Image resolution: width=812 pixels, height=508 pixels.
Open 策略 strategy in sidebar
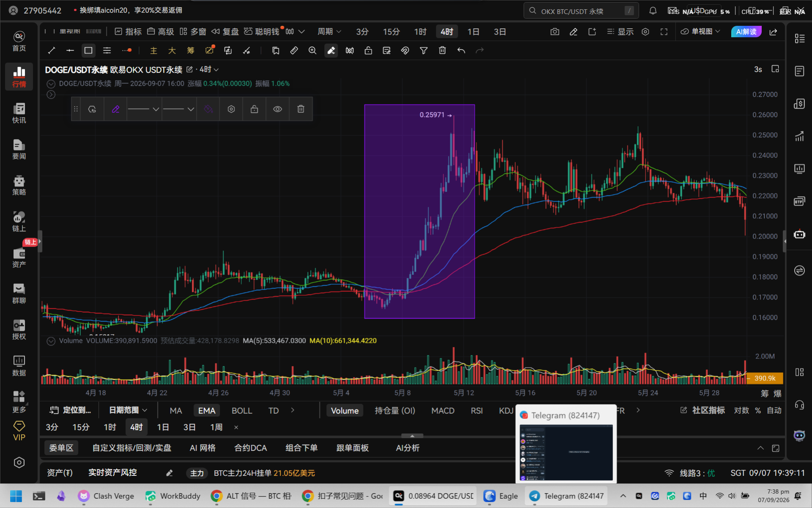[x=19, y=185]
